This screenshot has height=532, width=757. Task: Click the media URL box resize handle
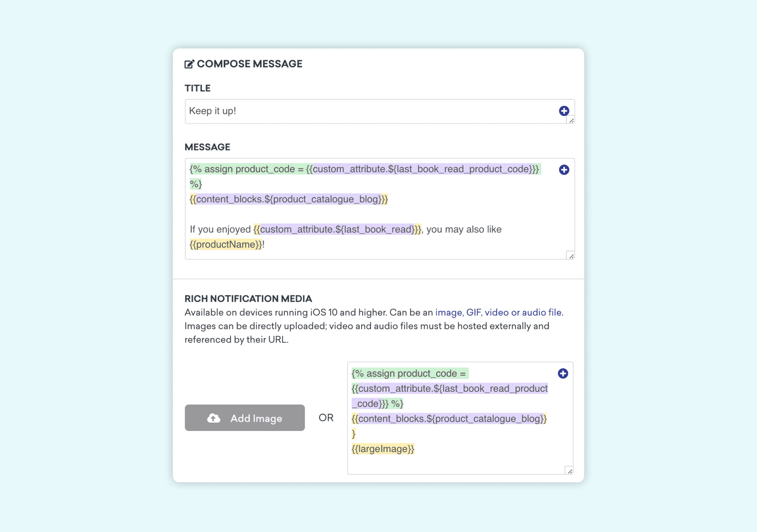coord(569,471)
